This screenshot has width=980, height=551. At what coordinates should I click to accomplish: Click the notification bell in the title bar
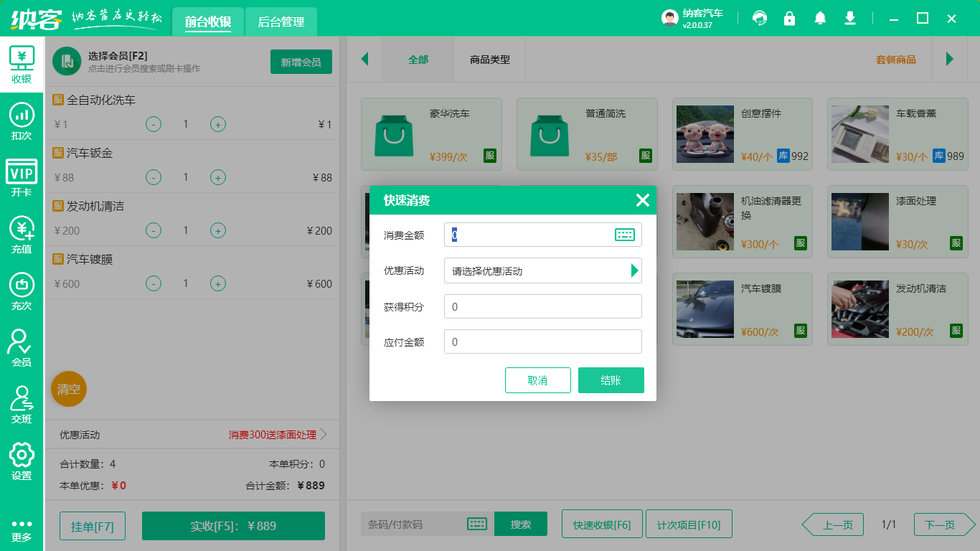(820, 18)
